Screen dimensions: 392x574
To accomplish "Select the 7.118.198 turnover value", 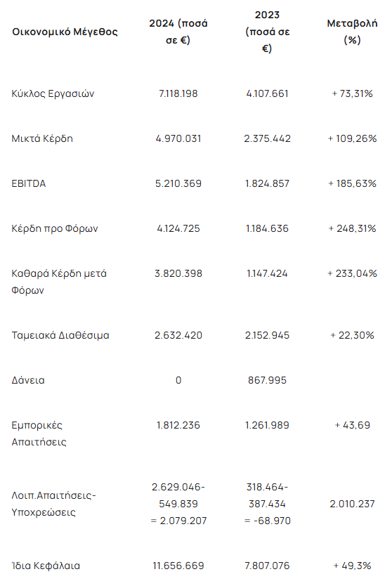I will [178, 93].
